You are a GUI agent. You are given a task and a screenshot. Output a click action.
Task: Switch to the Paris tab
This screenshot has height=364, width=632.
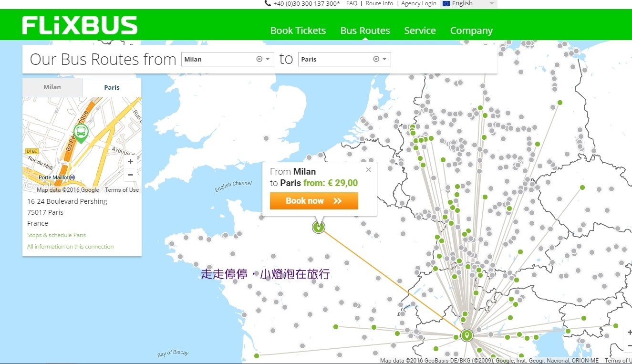pos(112,87)
